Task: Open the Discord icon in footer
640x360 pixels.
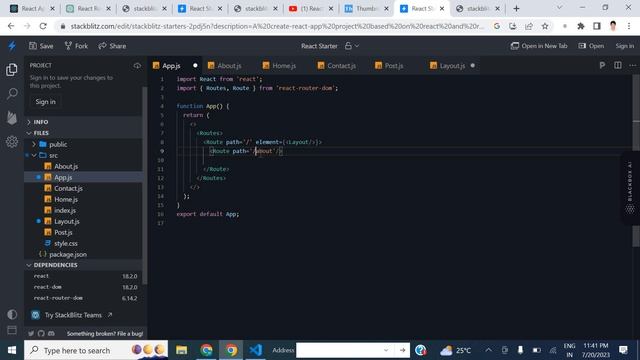Action: tap(51, 333)
